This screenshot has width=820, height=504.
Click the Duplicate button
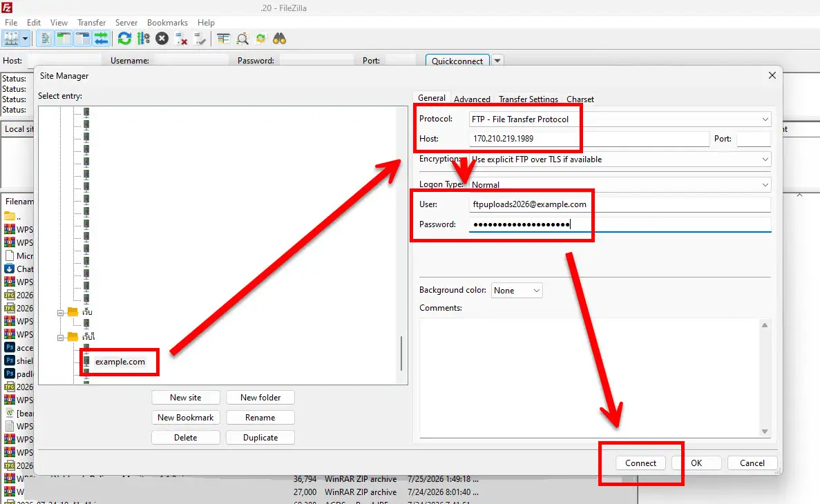(260, 438)
